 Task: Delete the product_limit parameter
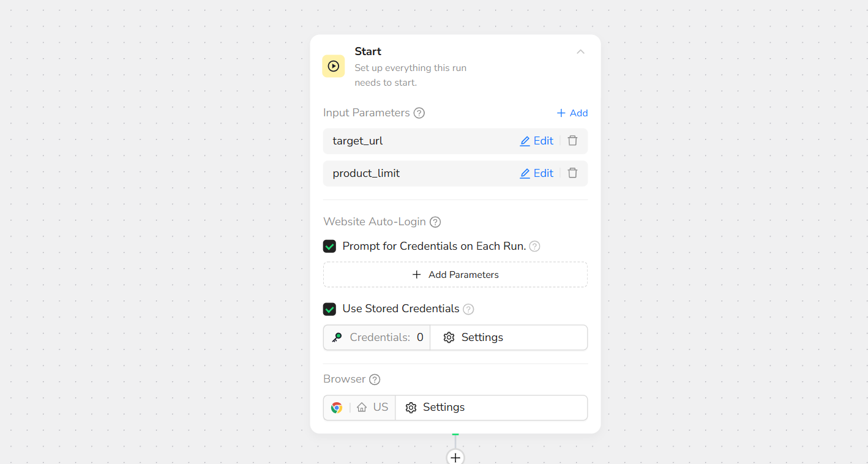(x=572, y=173)
